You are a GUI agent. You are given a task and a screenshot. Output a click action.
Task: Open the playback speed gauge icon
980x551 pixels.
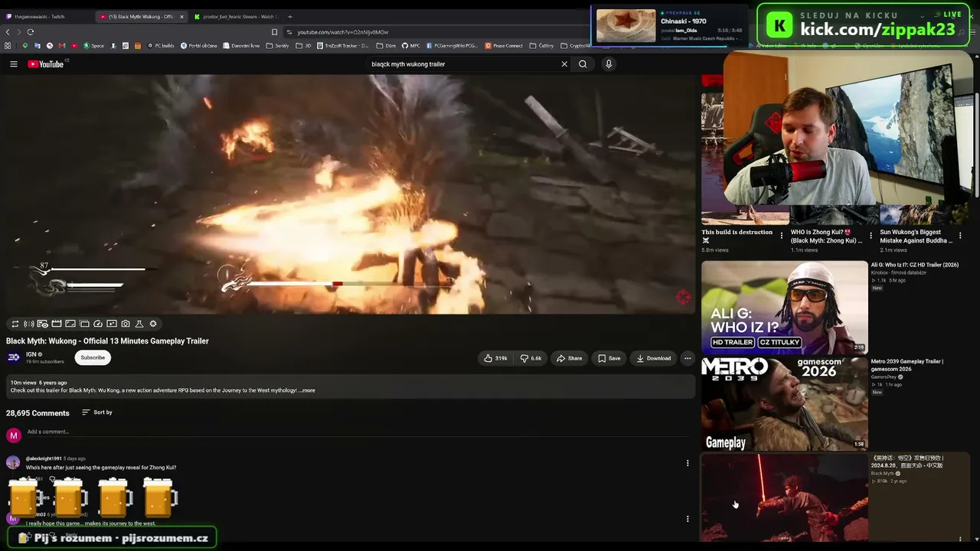click(x=98, y=324)
